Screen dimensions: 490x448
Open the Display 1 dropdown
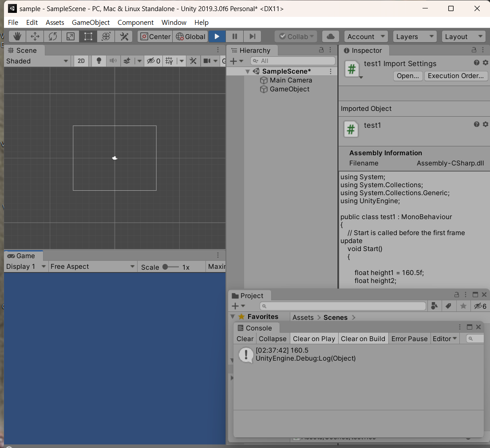pos(26,267)
